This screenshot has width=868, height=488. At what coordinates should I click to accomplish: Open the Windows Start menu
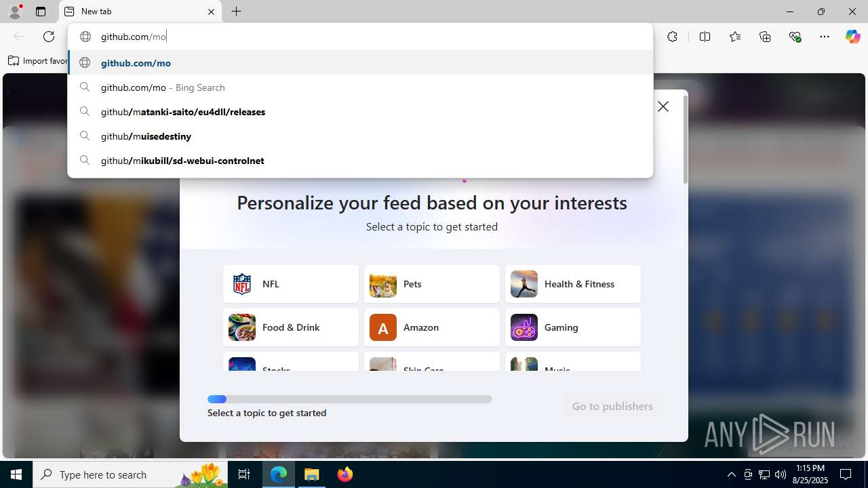tap(16, 474)
